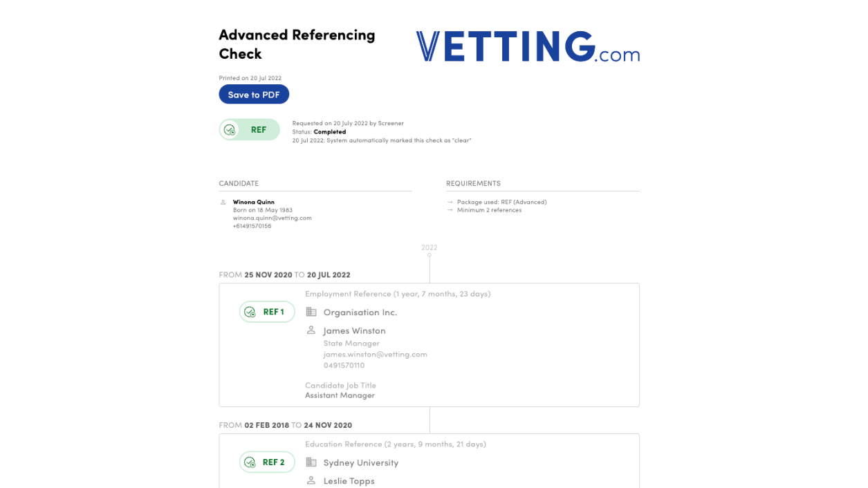Click the arrow icon before 'Minimum 2 references'
Screen dimensions: 868x488
tap(450, 210)
